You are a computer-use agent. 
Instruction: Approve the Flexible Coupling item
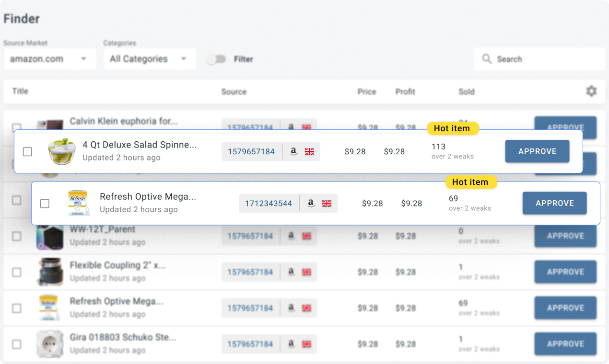(x=565, y=272)
